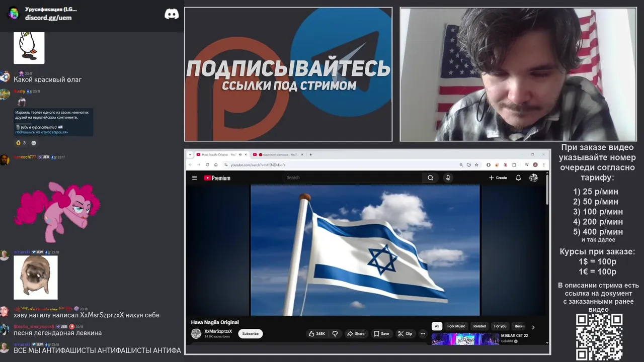Open browser home page

[216, 165]
